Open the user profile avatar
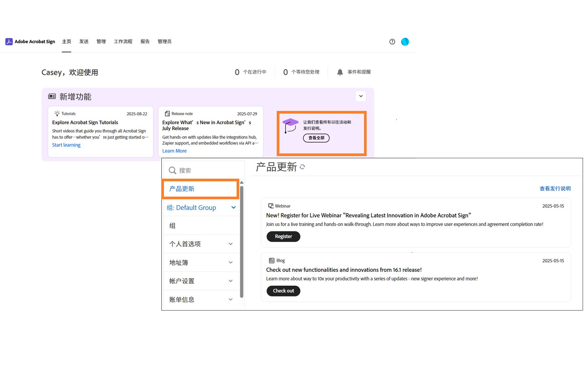588x365 pixels. point(405,42)
